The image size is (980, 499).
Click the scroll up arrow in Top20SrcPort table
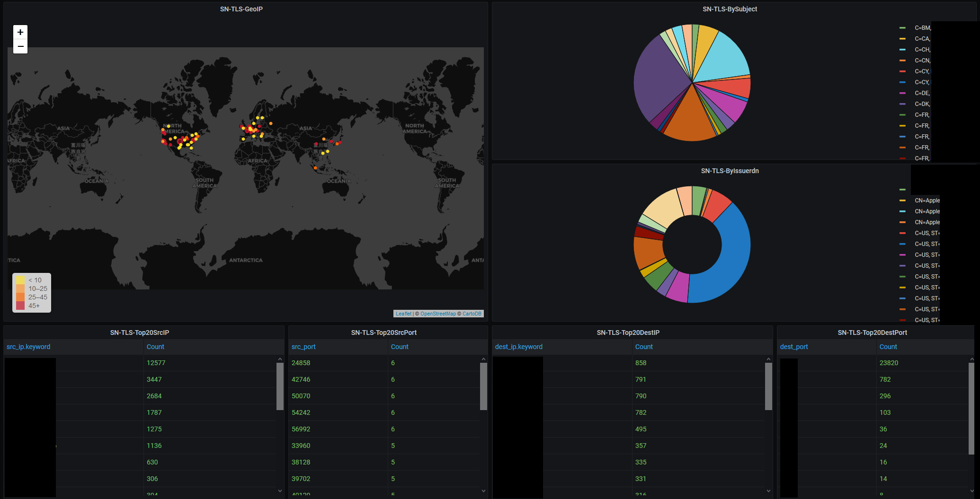pos(483,359)
